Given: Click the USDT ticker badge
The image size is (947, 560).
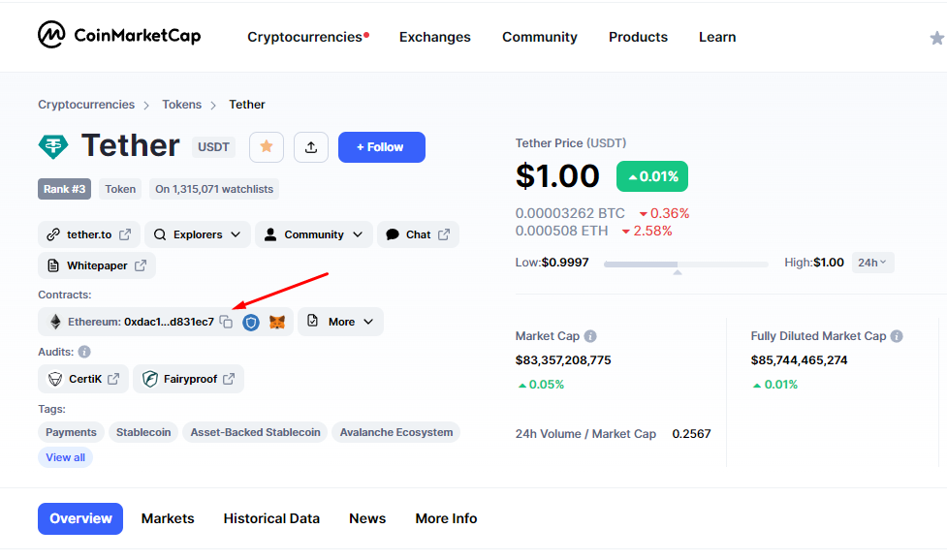Looking at the screenshot, I should click(x=214, y=146).
